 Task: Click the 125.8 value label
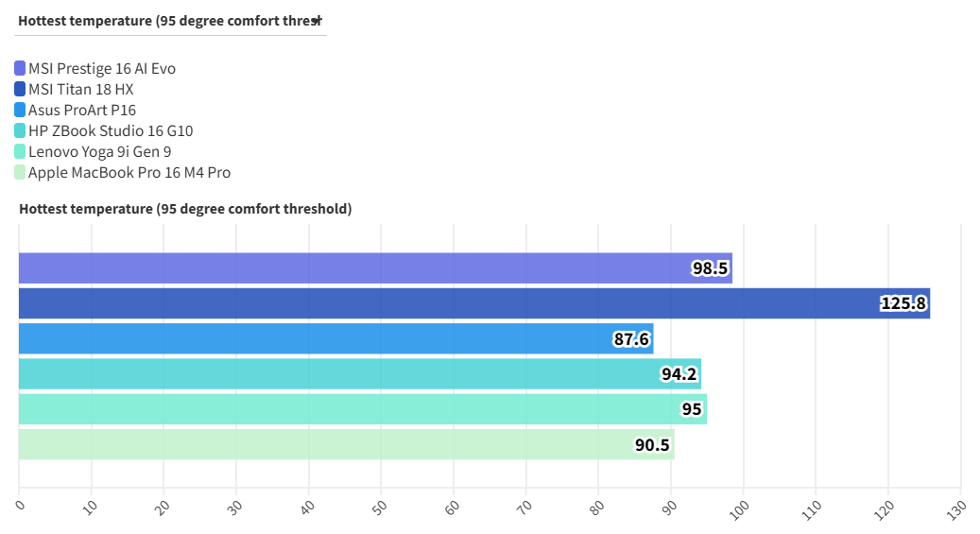(x=903, y=303)
